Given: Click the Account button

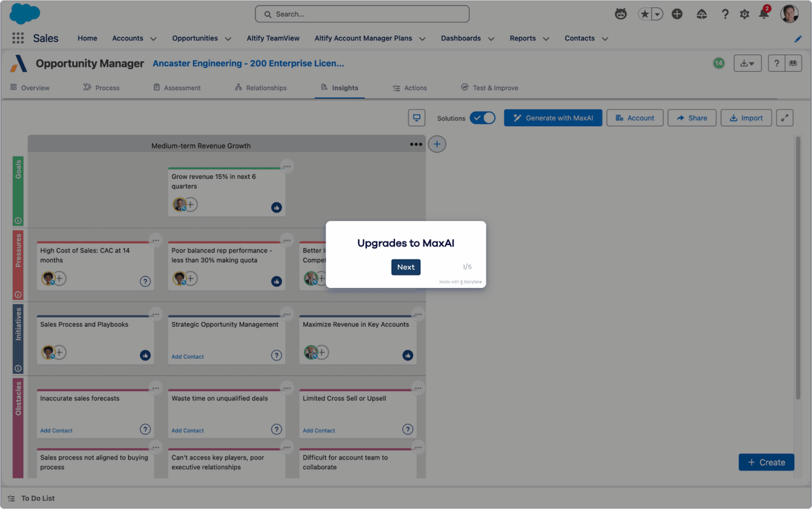Looking at the screenshot, I should pyautogui.click(x=634, y=117).
